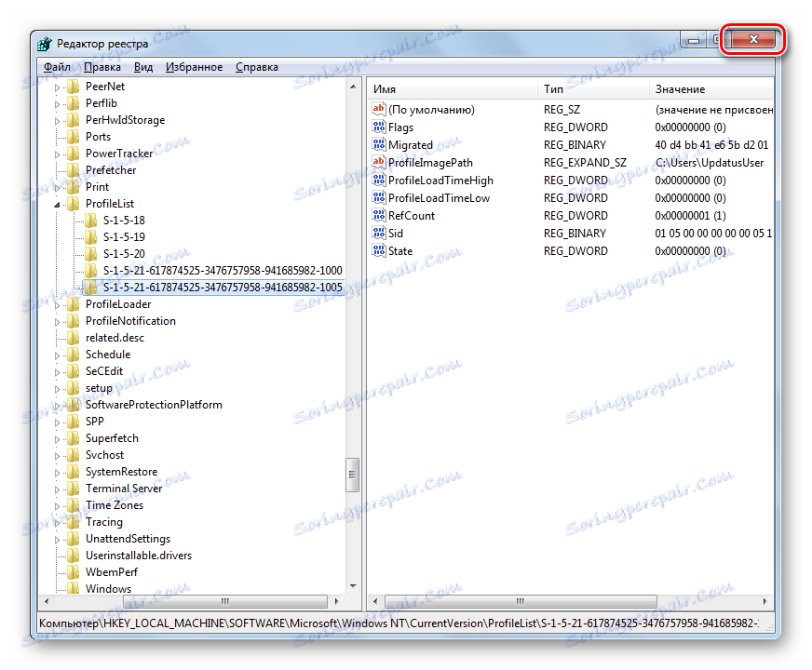Select key ending in 941685982-1000
This screenshot has width=812, height=670.
223,271
